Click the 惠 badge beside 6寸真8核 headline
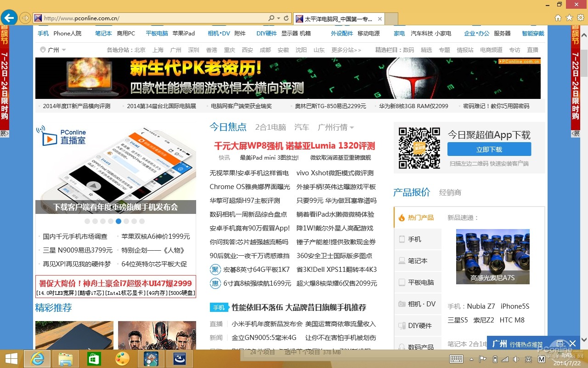 pyautogui.click(x=215, y=283)
